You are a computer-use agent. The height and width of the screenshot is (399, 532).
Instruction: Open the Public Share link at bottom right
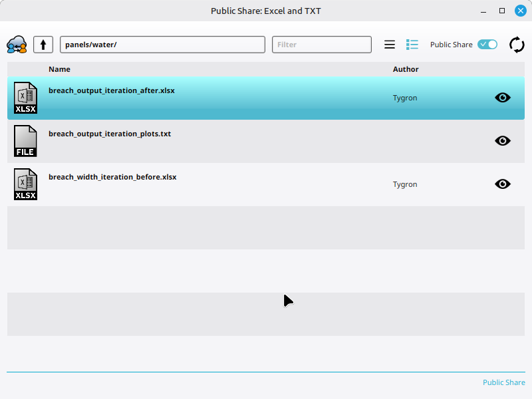tap(504, 382)
